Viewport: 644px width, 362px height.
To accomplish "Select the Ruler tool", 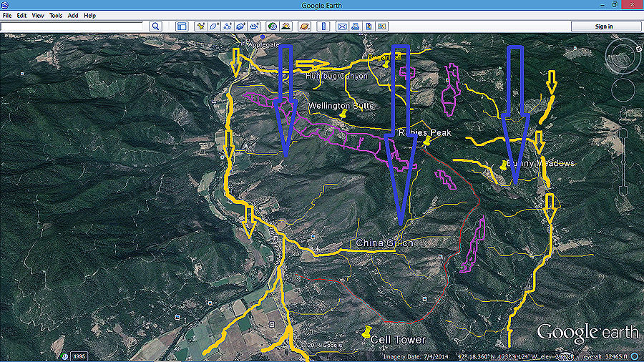I will pos(323,26).
